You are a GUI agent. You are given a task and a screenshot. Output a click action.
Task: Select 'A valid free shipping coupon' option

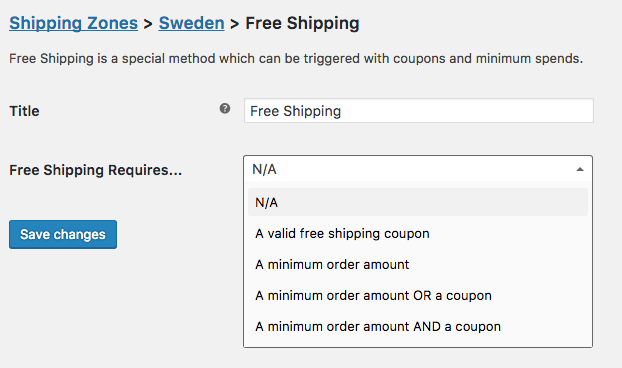(x=418, y=233)
